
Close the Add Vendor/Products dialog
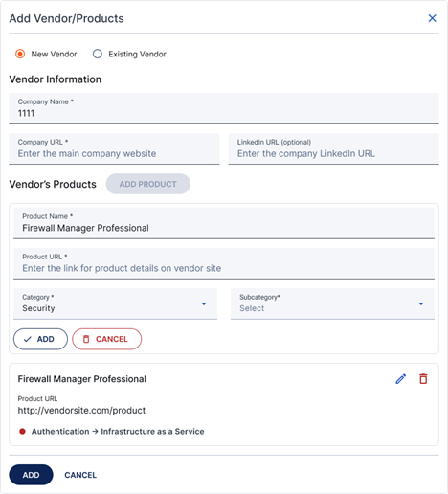coord(432,18)
